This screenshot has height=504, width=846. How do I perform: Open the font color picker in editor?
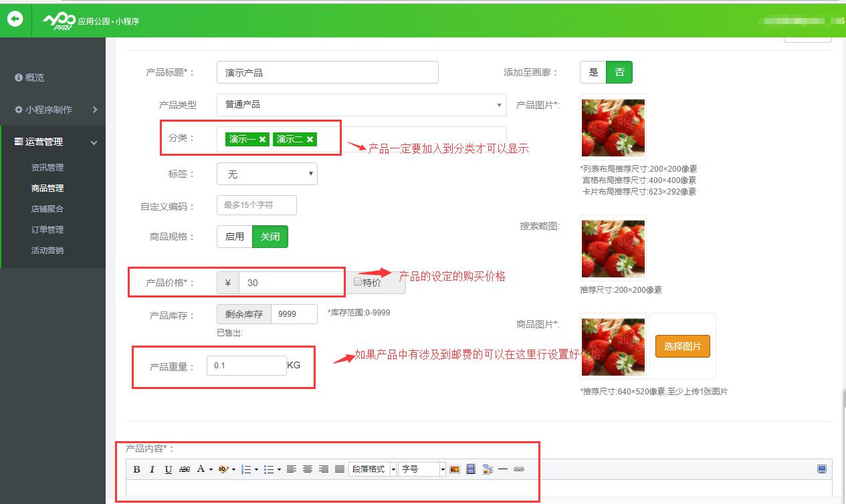(204, 469)
